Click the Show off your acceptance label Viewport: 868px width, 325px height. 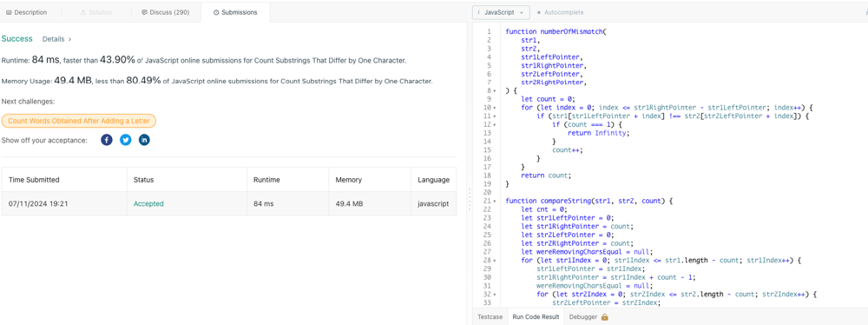[44, 140]
